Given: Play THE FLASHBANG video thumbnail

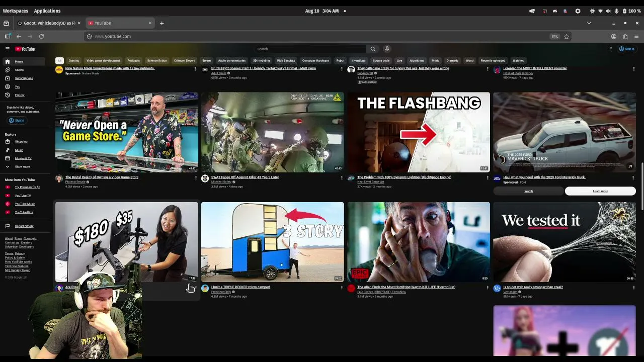Looking at the screenshot, I should 419,132.
